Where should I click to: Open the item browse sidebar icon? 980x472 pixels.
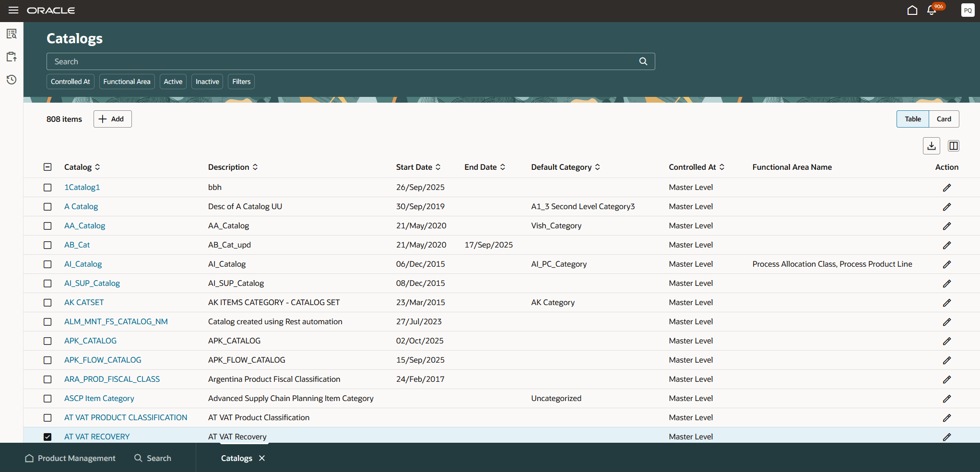tap(11, 34)
